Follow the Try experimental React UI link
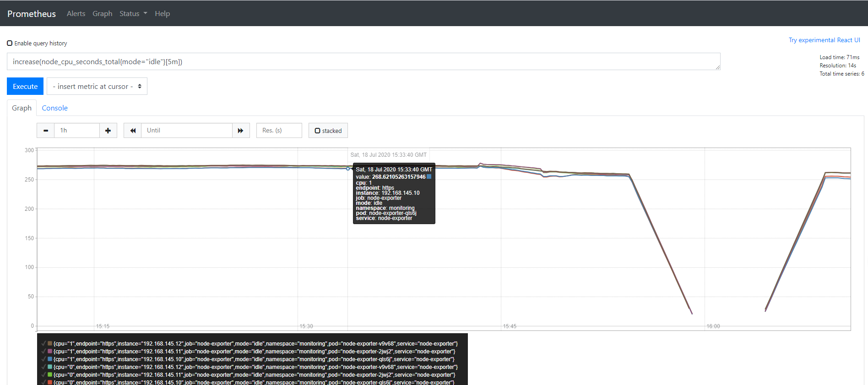Image resolution: width=868 pixels, height=385 pixels. pyautogui.click(x=825, y=40)
